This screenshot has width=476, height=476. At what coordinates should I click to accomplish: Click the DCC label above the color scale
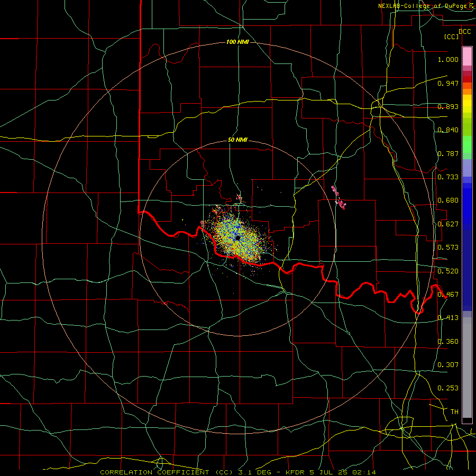point(464,31)
